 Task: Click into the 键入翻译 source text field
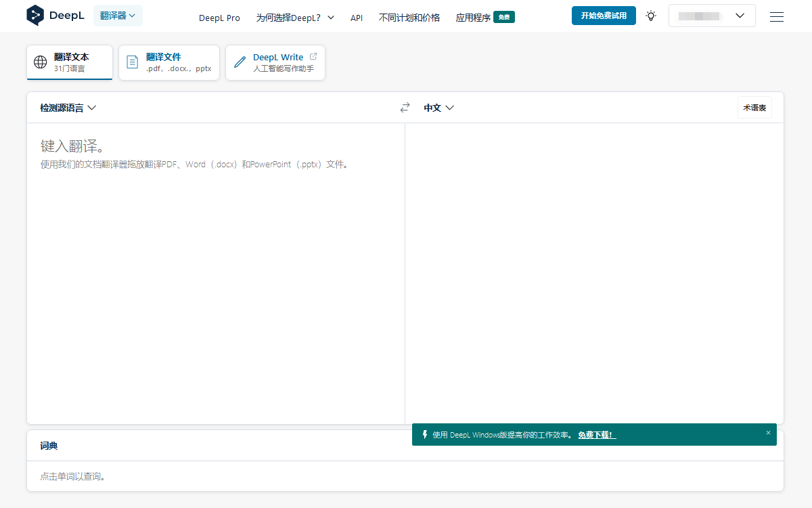216,273
